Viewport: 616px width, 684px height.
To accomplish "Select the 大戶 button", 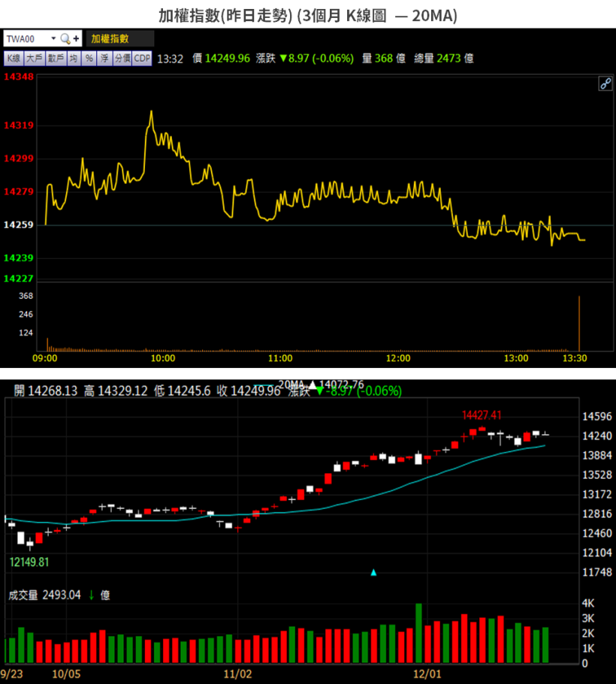I will pyautogui.click(x=35, y=59).
